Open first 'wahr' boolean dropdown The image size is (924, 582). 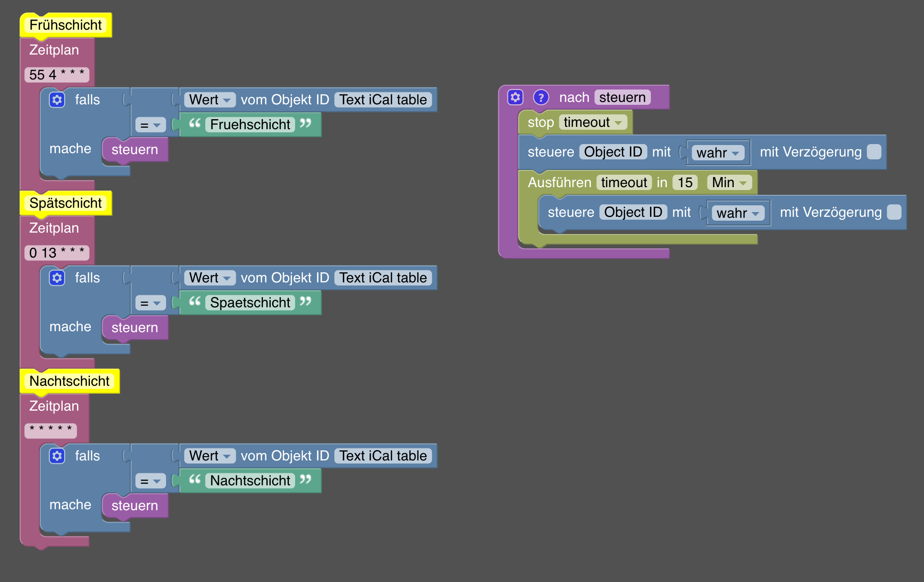pos(717,153)
